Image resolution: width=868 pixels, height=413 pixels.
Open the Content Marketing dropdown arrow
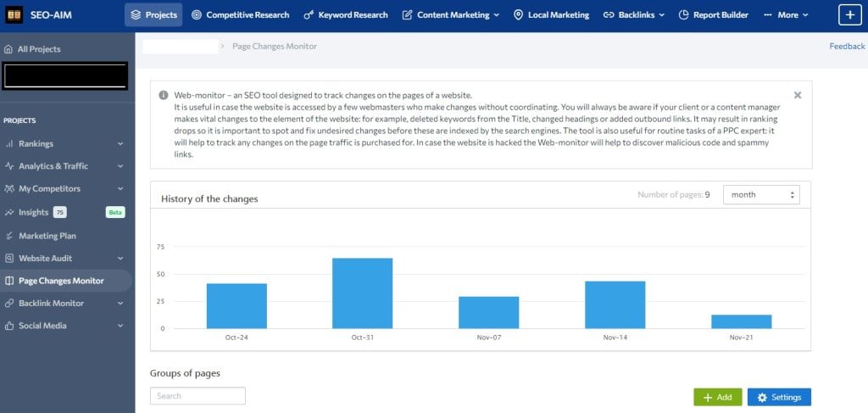pyautogui.click(x=496, y=15)
